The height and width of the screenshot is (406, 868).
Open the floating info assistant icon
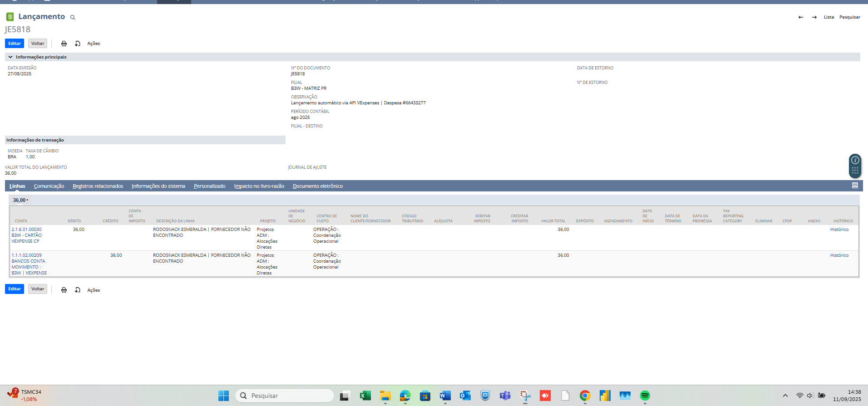click(855, 160)
